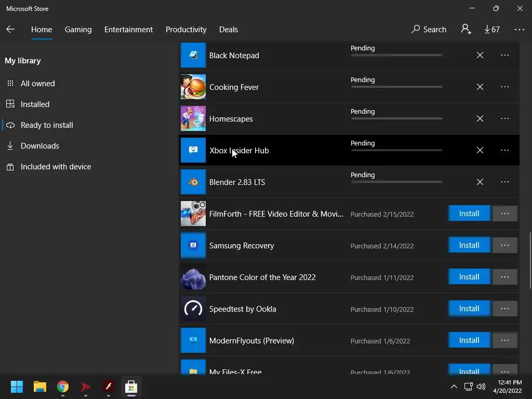
Task: Click the Homescapes app icon
Action: (193, 118)
